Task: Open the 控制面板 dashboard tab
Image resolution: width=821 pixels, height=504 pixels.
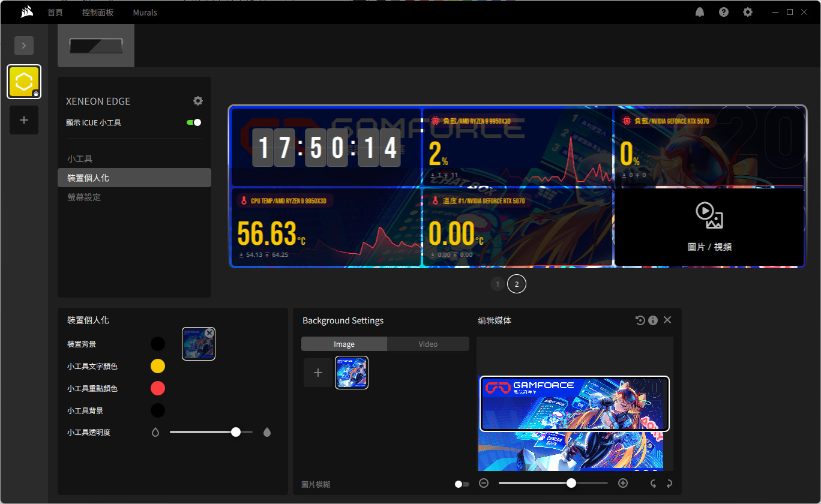Action: (98, 13)
